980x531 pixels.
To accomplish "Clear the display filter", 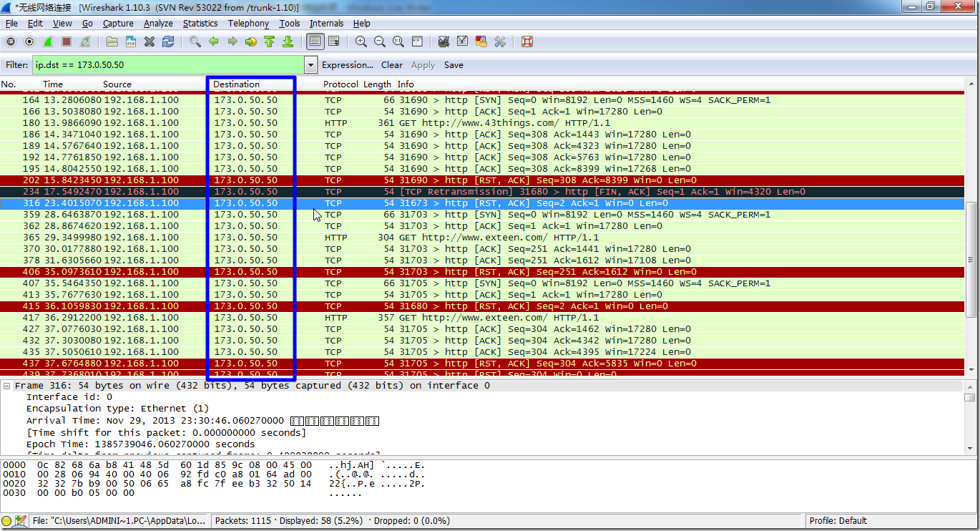I will click(392, 65).
